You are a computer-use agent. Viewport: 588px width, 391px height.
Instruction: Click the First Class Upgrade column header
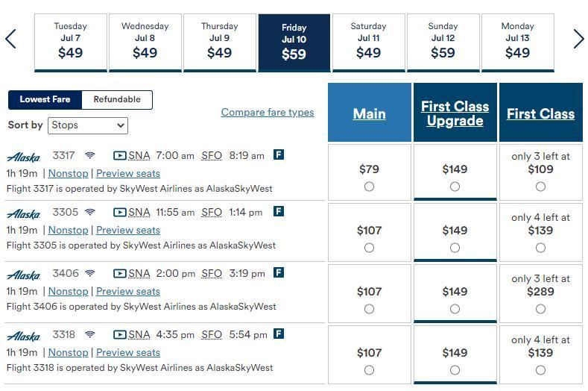tap(455, 113)
